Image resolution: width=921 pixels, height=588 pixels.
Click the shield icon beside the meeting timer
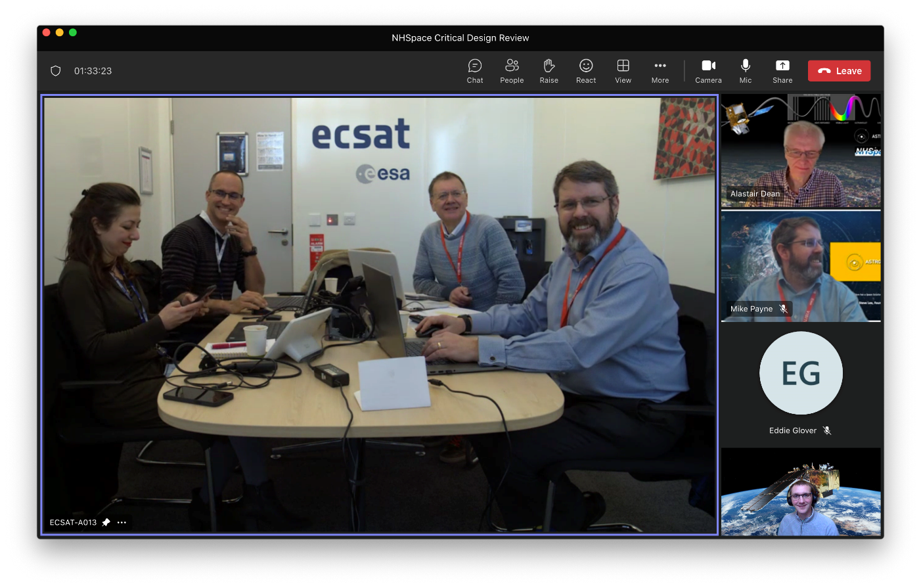55,70
